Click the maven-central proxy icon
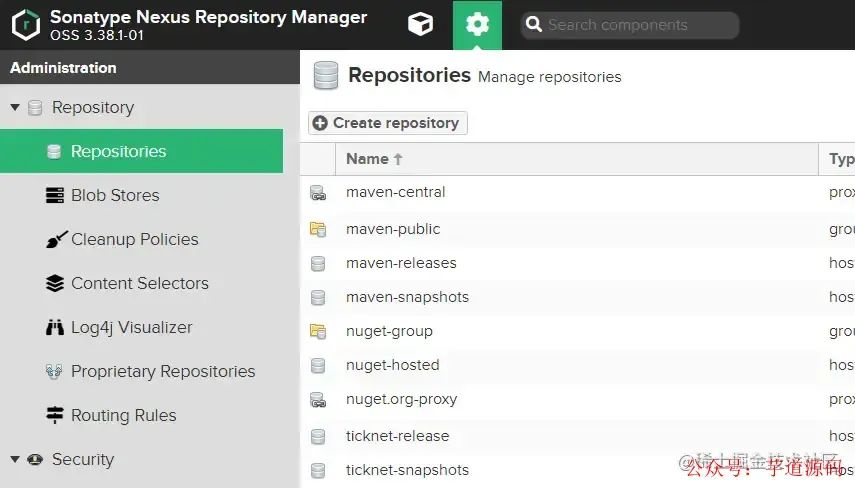This screenshot has height=488, width=855. click(318, 192)
